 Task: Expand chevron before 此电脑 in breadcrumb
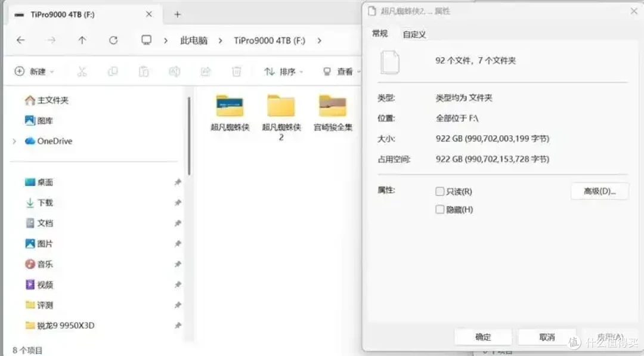tap(166, 41)
